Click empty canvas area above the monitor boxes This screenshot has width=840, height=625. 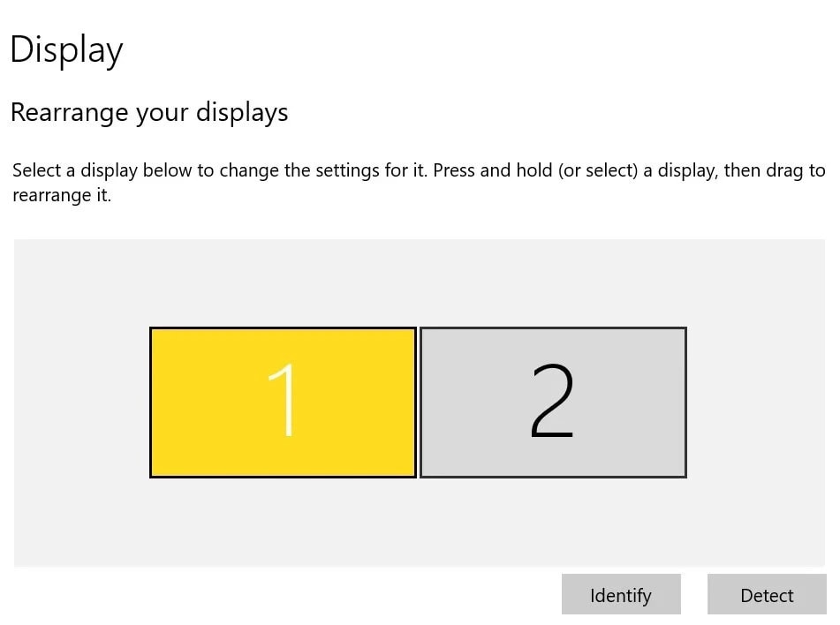coord(419,282)
